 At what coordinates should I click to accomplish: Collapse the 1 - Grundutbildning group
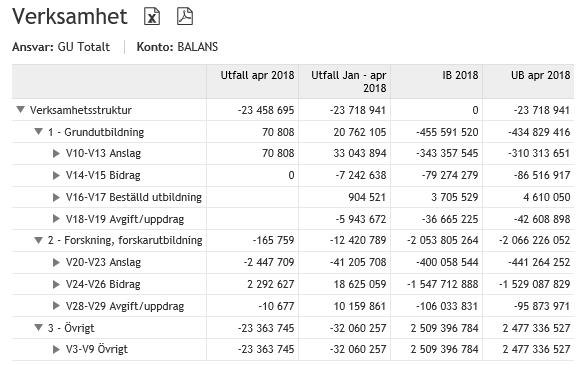[38, 132]
